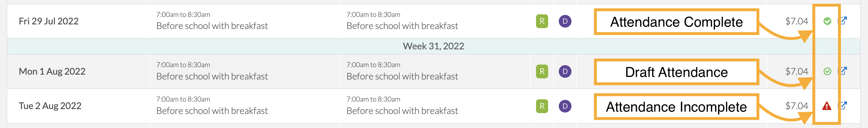Click purple D badge for Mon 1 Aug
The width and height of the screenshot is (868, 128).
coord(565,71)
